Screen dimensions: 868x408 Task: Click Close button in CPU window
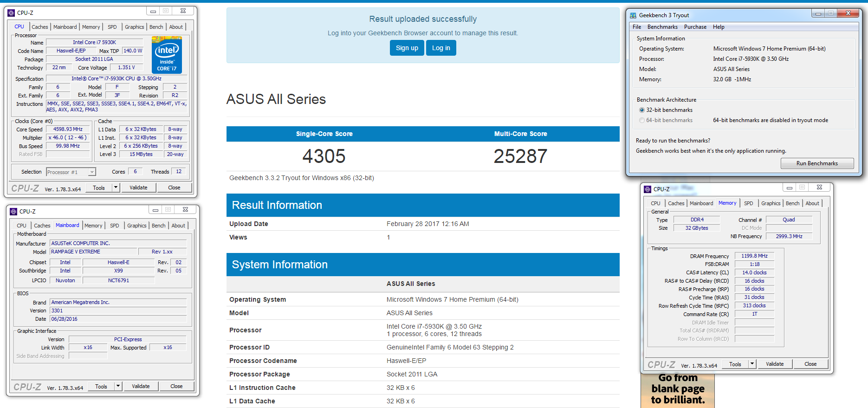coord(174,188)
